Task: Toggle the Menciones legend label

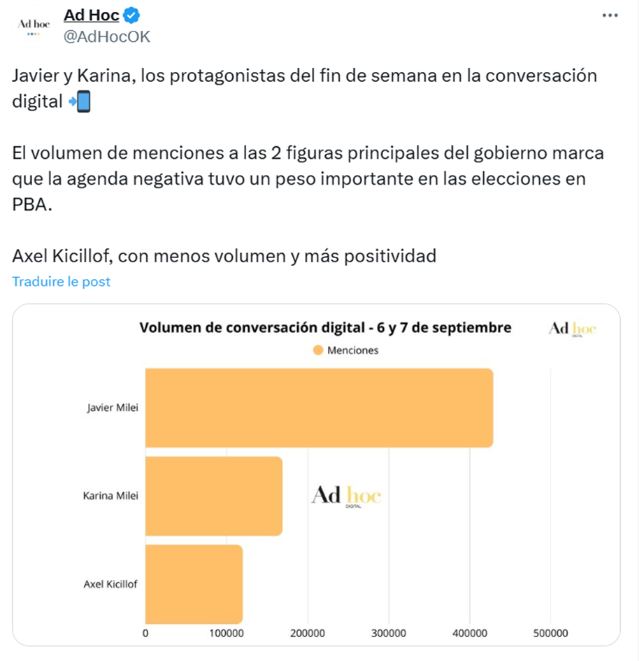Action: tap(352, 350)
